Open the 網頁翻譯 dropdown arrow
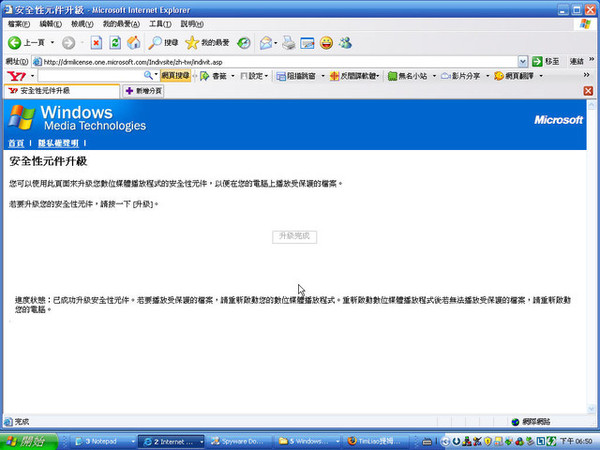The image size is (600, 450). click(541, 76)
